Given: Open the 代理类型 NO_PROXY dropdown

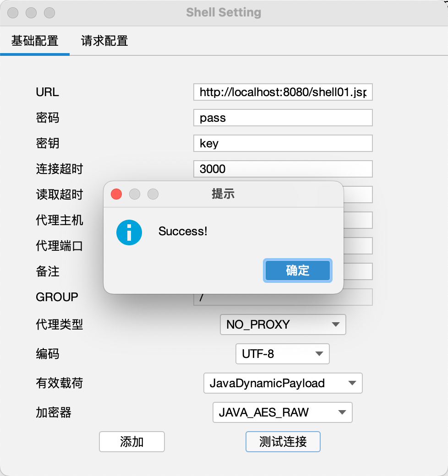Looking at the screenshot, I should pyautogui.click(x=283, y=325).
